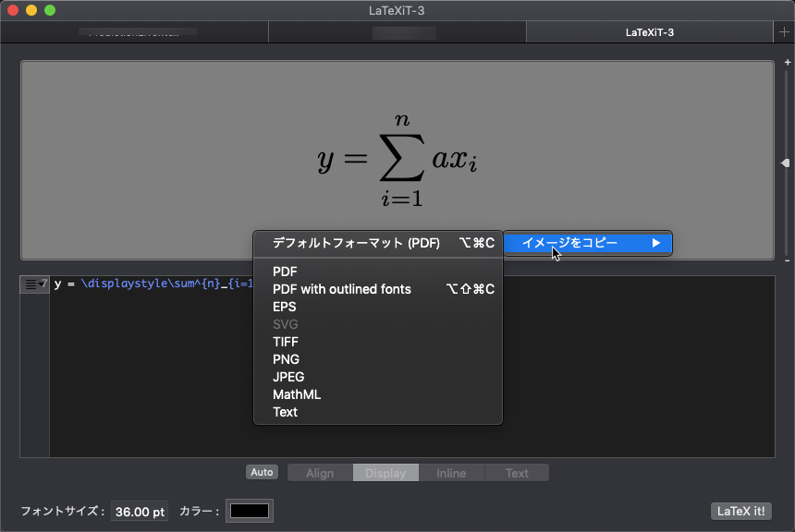This screenshot has height=532, width=795.
Task: Open the イメージをコピー submenu
Action: pos(588,243)
